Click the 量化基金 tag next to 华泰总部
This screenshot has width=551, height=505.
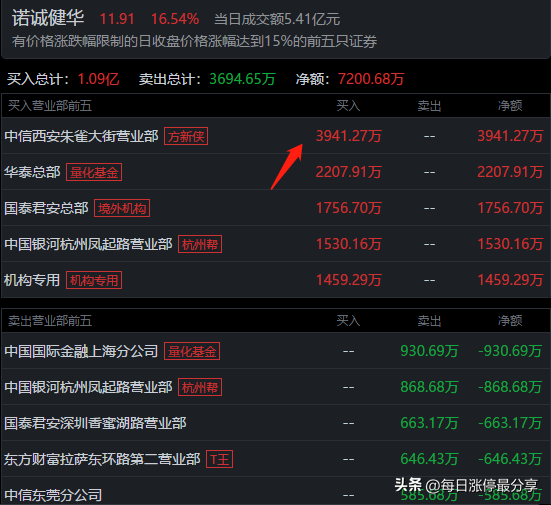click(94, 172)
